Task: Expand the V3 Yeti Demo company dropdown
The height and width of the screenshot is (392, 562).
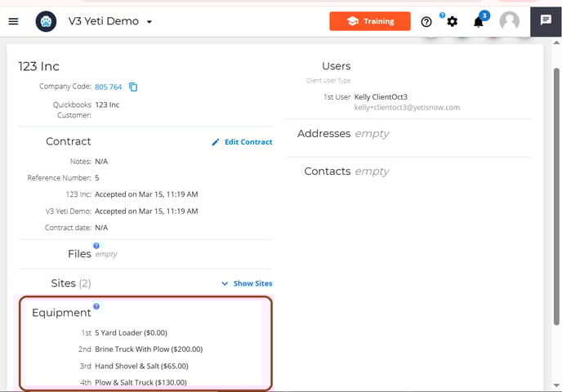Action: [x=149, y=22]
